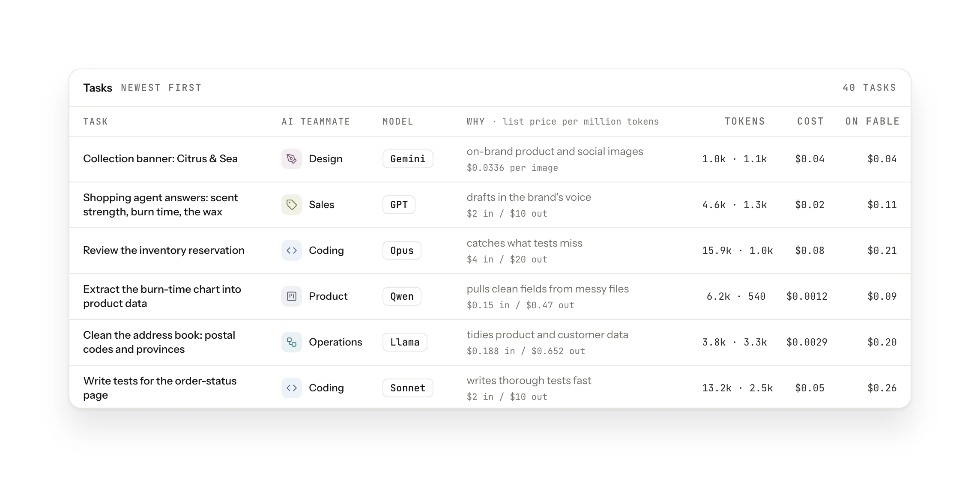980x477 pixels.
Task: Click the '$0.0012' cost value
Action: [x=807, y=296]
